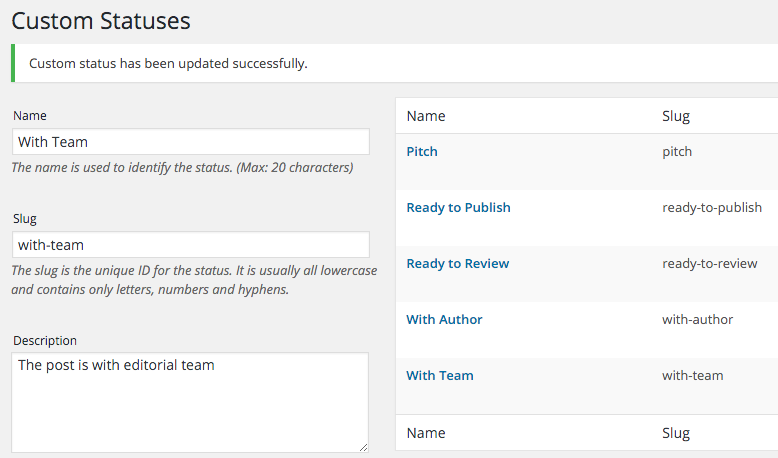This screenshot has width=778, height=458.
Task: Open the With Team status link
Action: [x=440, y=376]
